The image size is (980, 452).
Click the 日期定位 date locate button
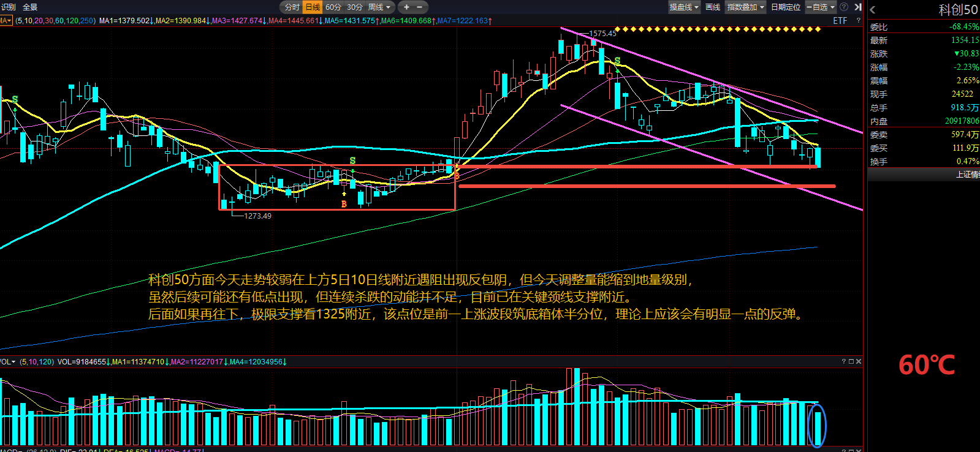click(x=786, y=7)
